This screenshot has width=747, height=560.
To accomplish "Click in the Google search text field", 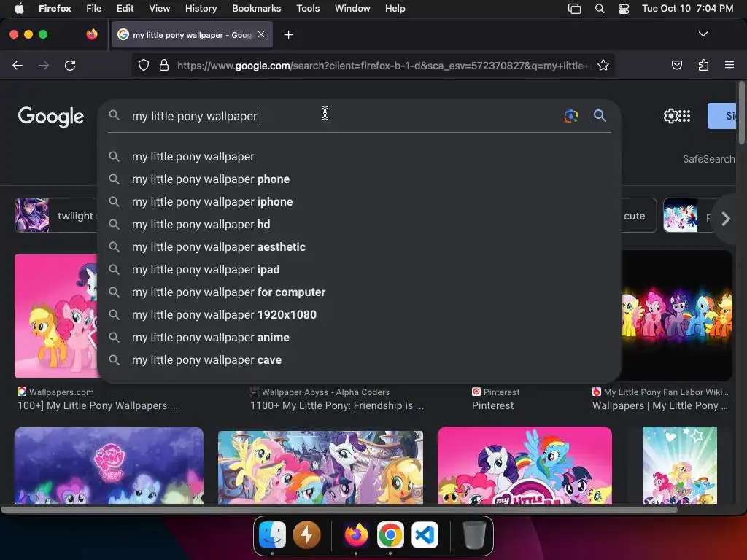I will pyautogui.click(x=343, y=116).
